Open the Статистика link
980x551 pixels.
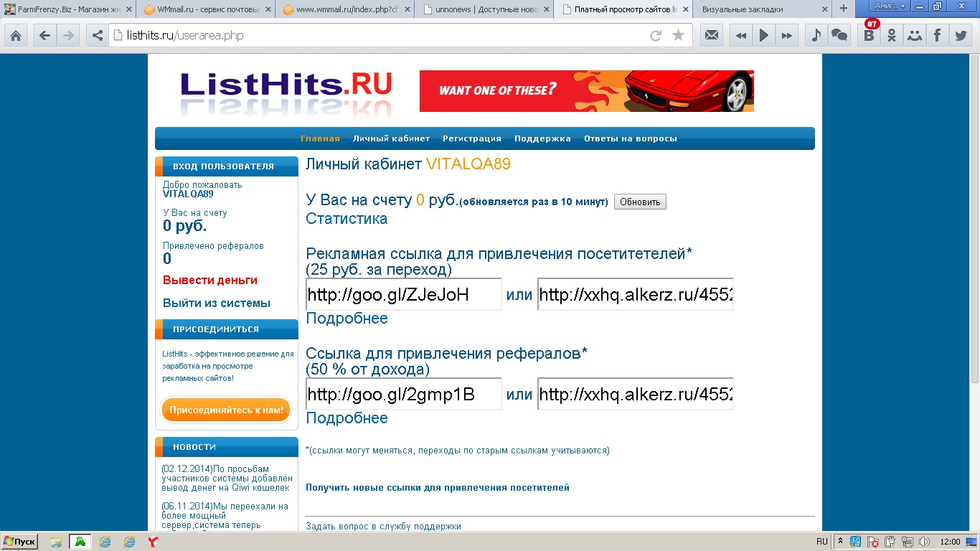(x=347, y=219)
